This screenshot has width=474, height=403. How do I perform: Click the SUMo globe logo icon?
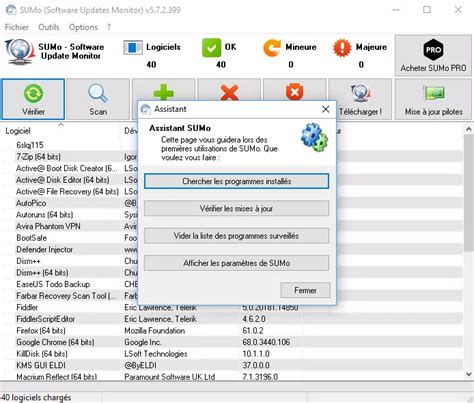click(20, 51)
